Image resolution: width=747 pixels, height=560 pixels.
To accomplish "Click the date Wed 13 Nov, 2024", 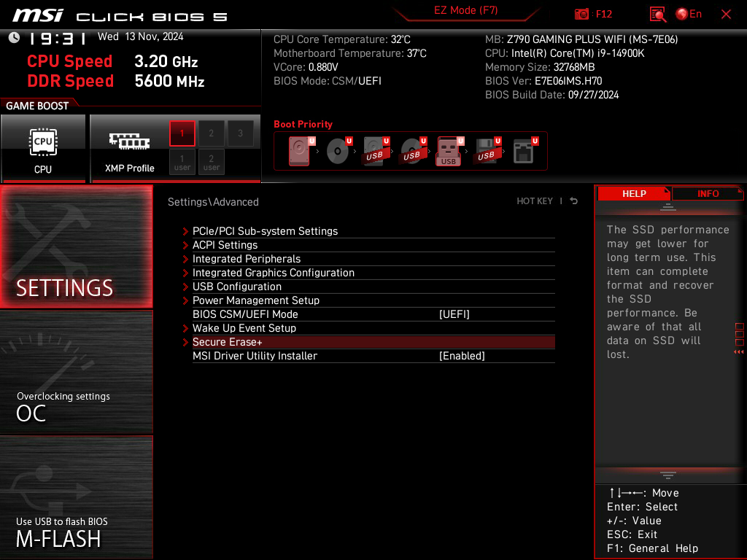I will click(141, 36).
